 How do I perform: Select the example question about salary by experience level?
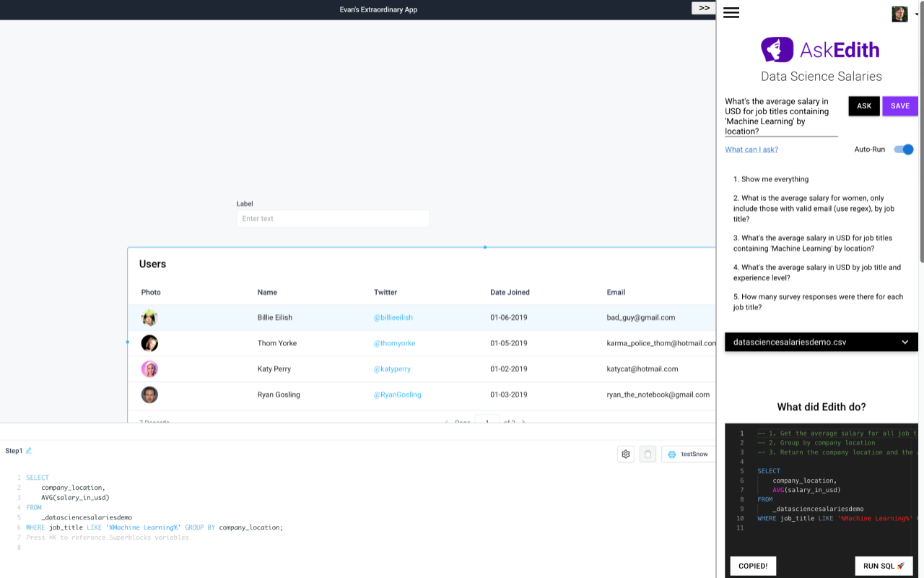[x=817, y=272]
